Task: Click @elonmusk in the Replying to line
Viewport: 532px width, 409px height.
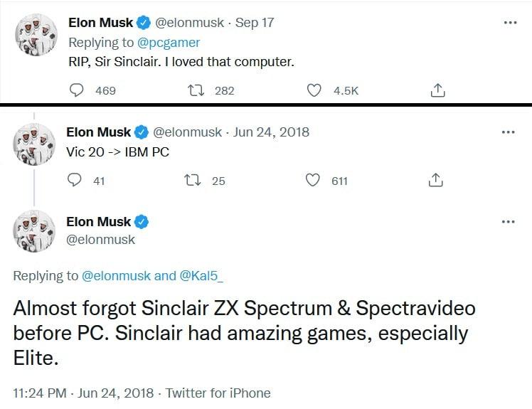Action: (x=117, y=276)
